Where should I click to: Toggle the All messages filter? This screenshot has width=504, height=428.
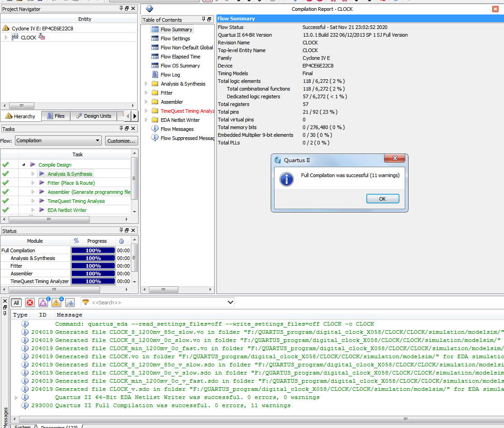tap(16, 303)
